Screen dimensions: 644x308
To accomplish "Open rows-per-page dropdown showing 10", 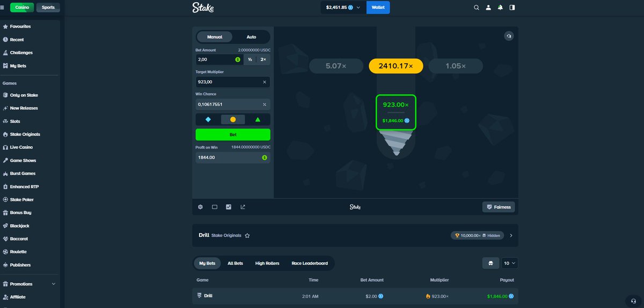I will click(x=510, y=263).
